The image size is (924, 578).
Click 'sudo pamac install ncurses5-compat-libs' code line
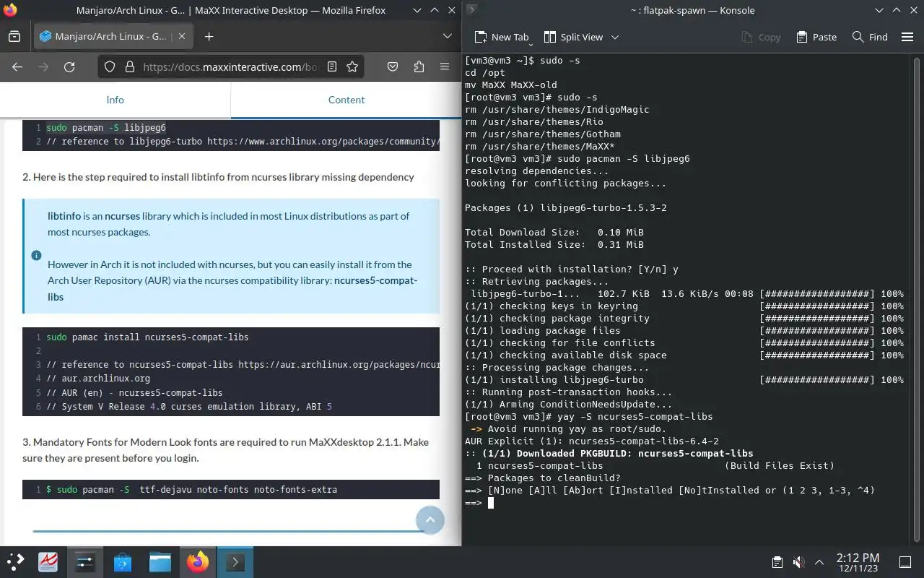147,337
